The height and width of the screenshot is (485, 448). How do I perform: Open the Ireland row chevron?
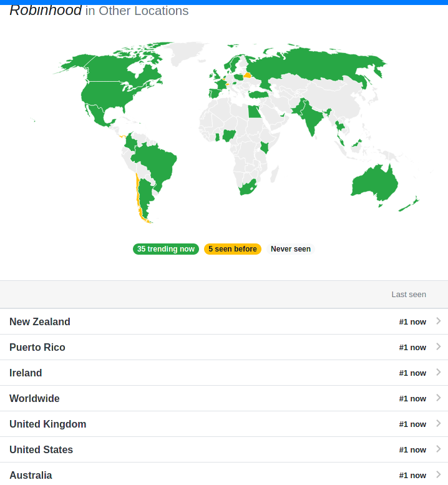(x=439, y=373)
